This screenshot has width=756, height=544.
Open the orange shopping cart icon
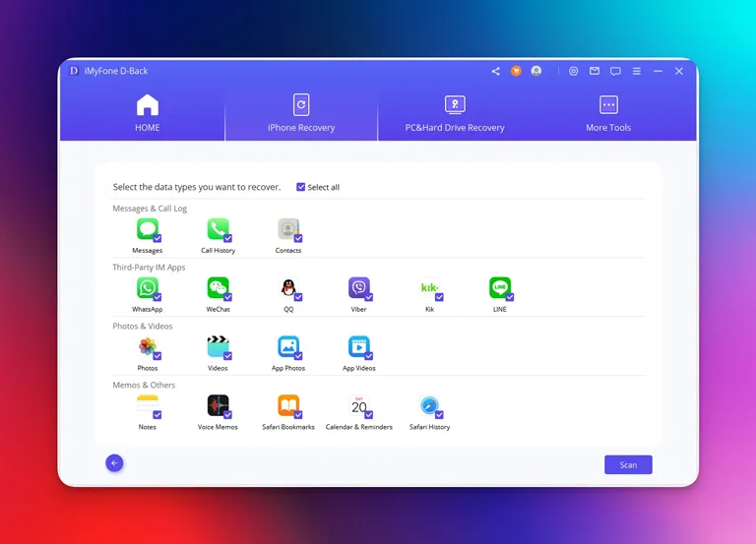pos(516,71)
